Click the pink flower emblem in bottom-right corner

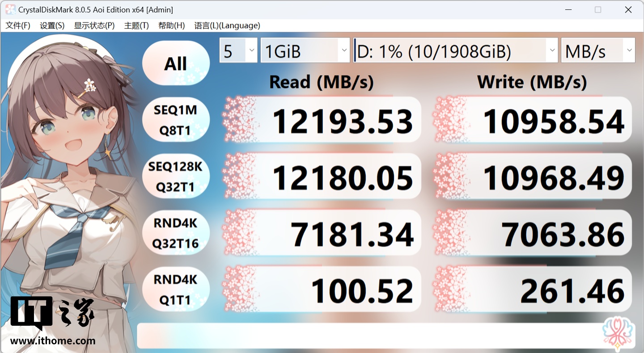pyautogui.click(x=618, y=333)
